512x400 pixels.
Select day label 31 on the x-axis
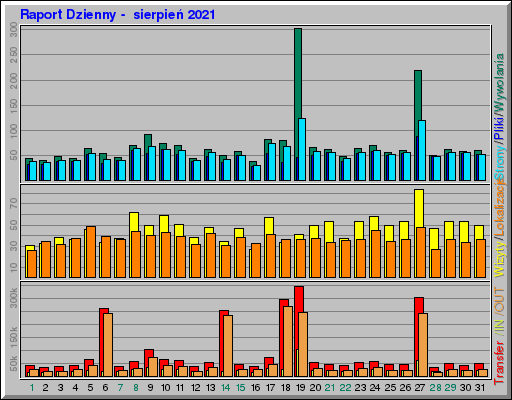(x=480, y=388)
